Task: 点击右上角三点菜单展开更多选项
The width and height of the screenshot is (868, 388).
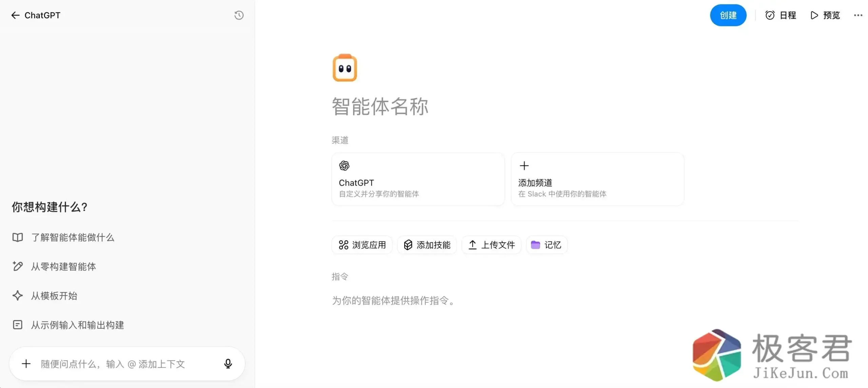Action: click(x=858, y=15)
